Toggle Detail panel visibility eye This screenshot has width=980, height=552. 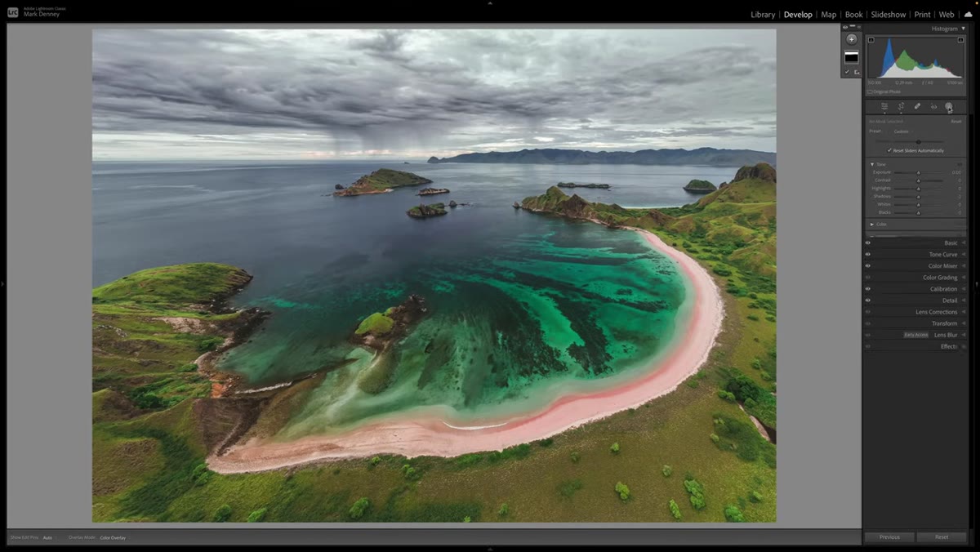pyautogui.click(x=868, y=300)
